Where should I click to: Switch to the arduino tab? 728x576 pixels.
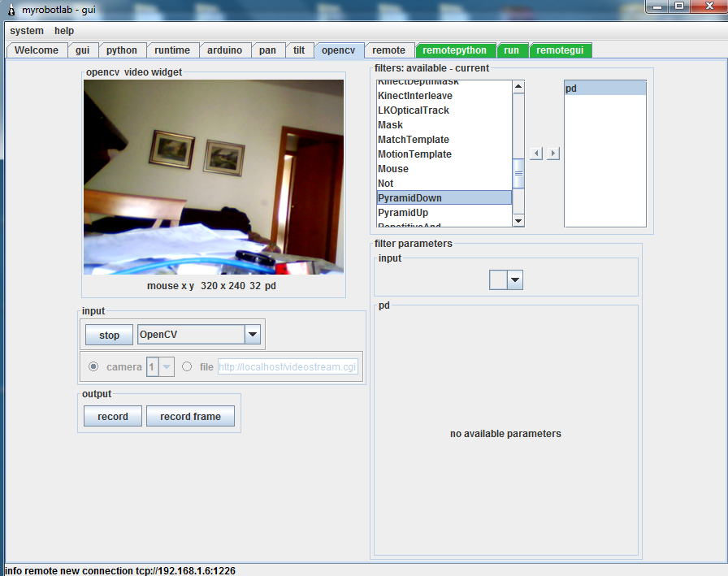pyautogui.click(x=225, y=50)
